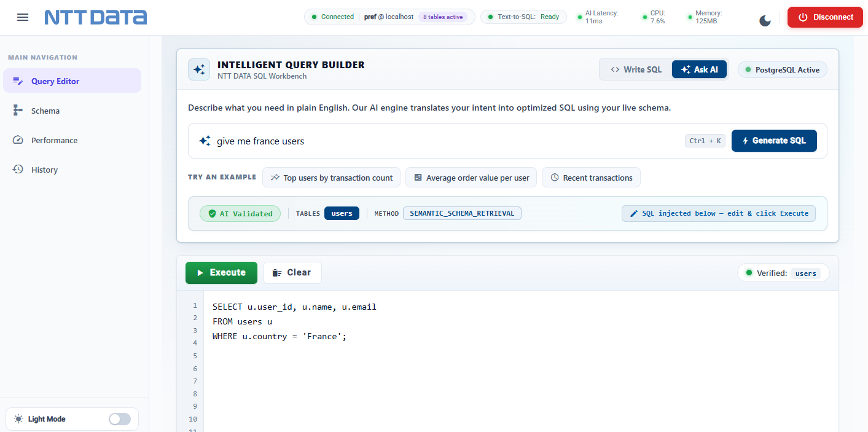The height and width of the screenshot is (432, 868).
Task: Click the shield icon in AI Validated
Action: pos(212,213)
